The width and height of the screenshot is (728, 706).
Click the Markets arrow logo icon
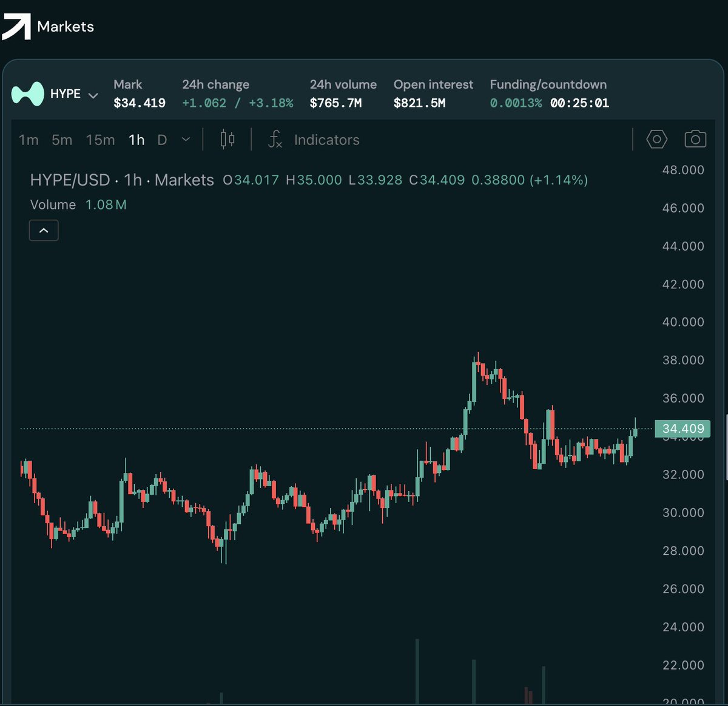pos(16,27)
